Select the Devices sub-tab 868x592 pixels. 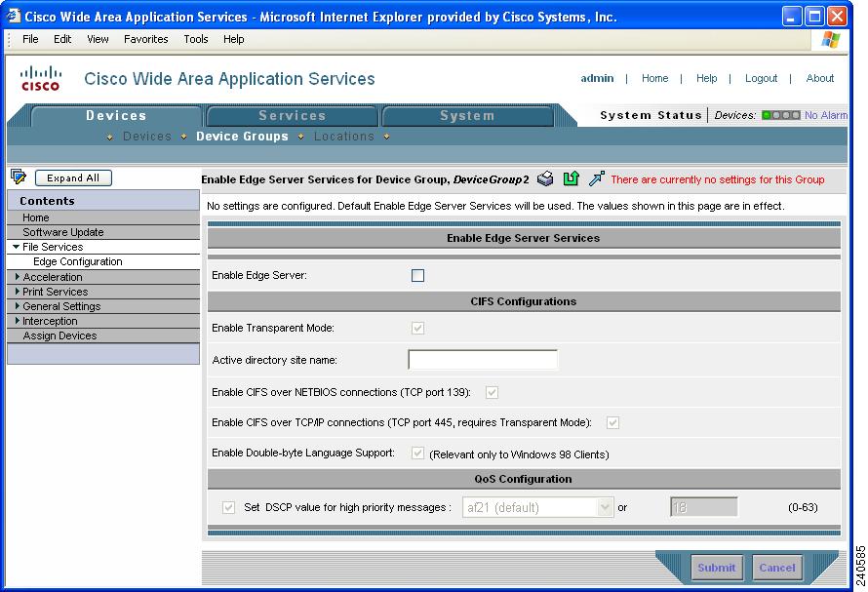pos(146,137)
